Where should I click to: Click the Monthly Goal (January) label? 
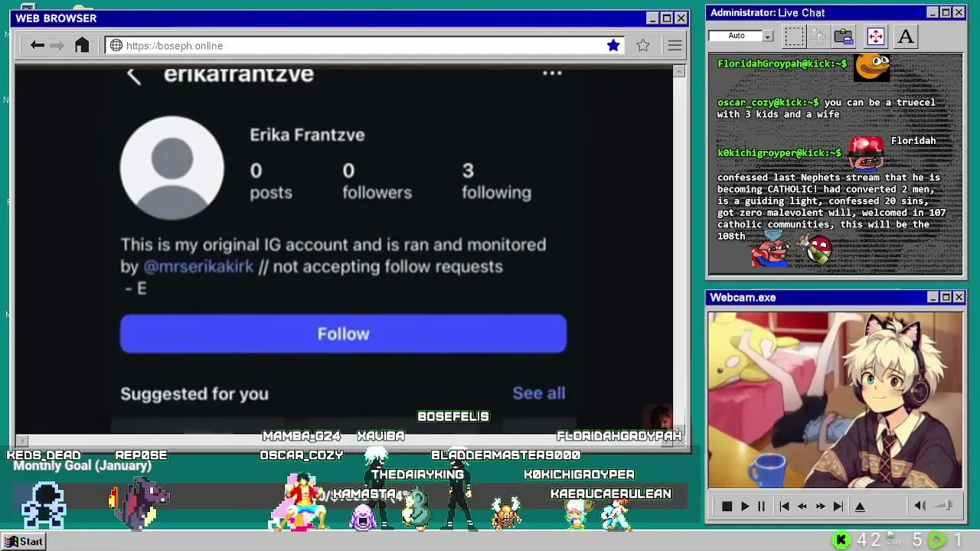point(82,465)
